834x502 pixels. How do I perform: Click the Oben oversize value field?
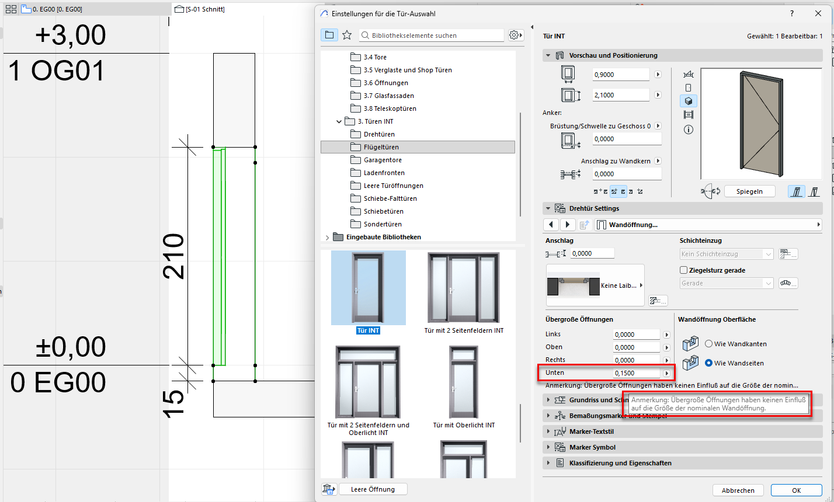point(636,347)
